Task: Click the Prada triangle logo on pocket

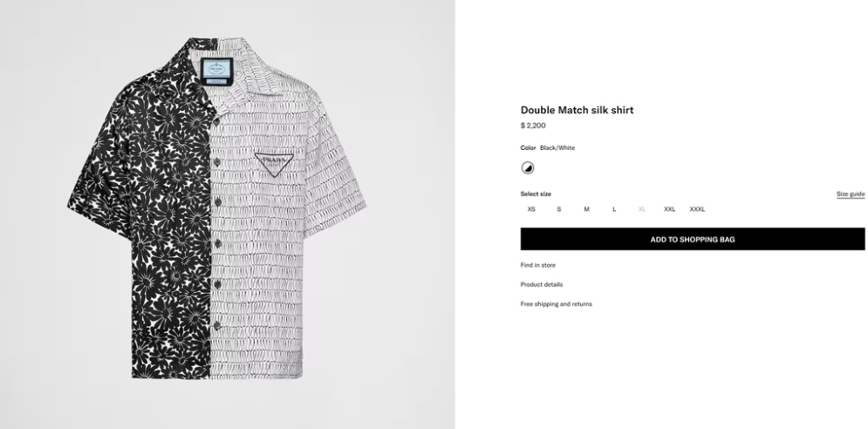Action: (274, 164)
